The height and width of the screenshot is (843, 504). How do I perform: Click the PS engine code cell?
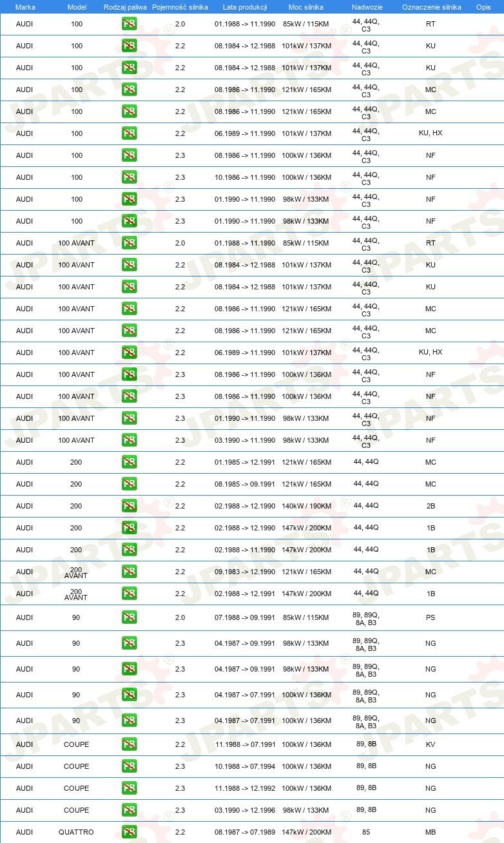(431, 617)
